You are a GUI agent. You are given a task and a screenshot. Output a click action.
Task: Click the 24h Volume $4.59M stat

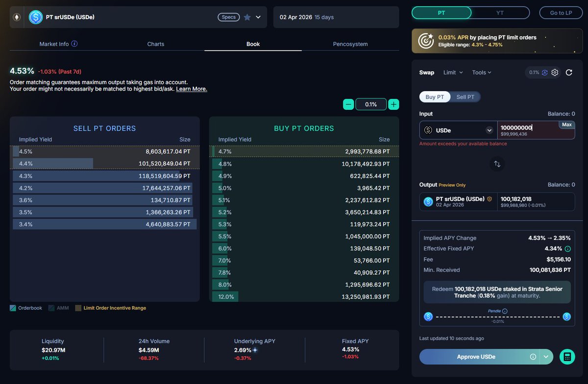click(x=154, y=350)
